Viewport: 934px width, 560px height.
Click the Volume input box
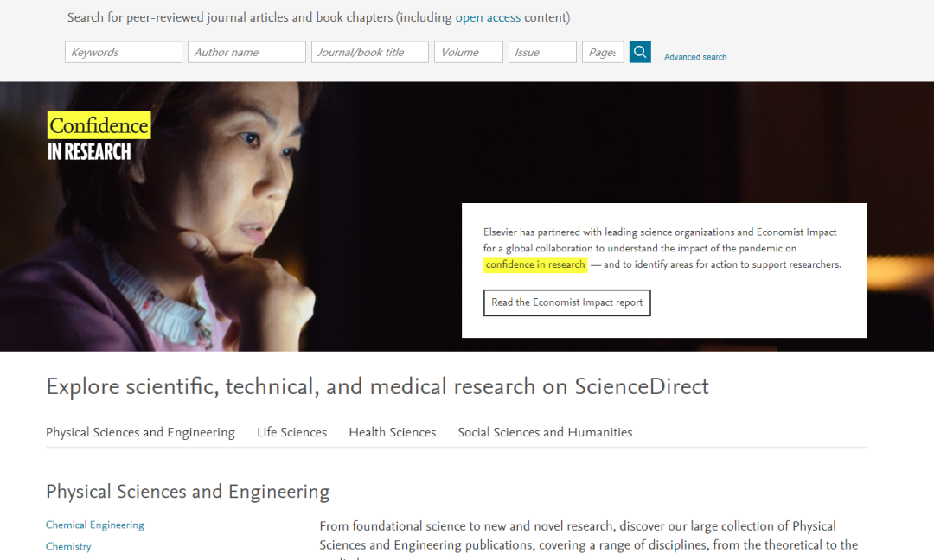pos(468,52)
